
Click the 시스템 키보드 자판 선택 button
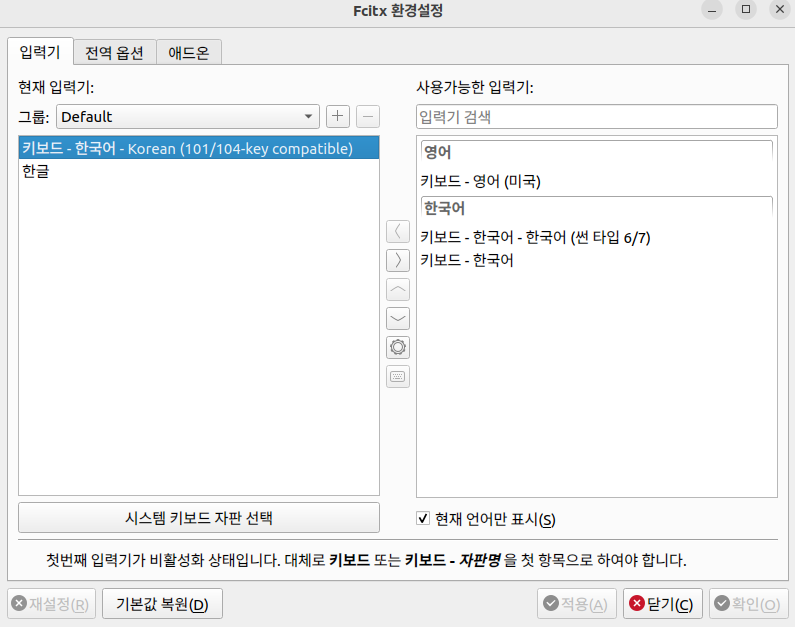coord(199,518)
